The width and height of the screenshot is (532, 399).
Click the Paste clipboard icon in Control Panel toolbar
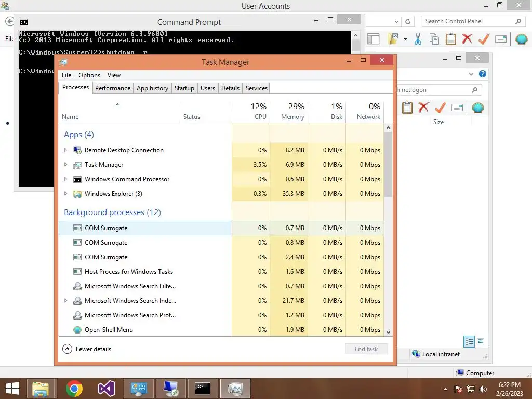point(450,39)
